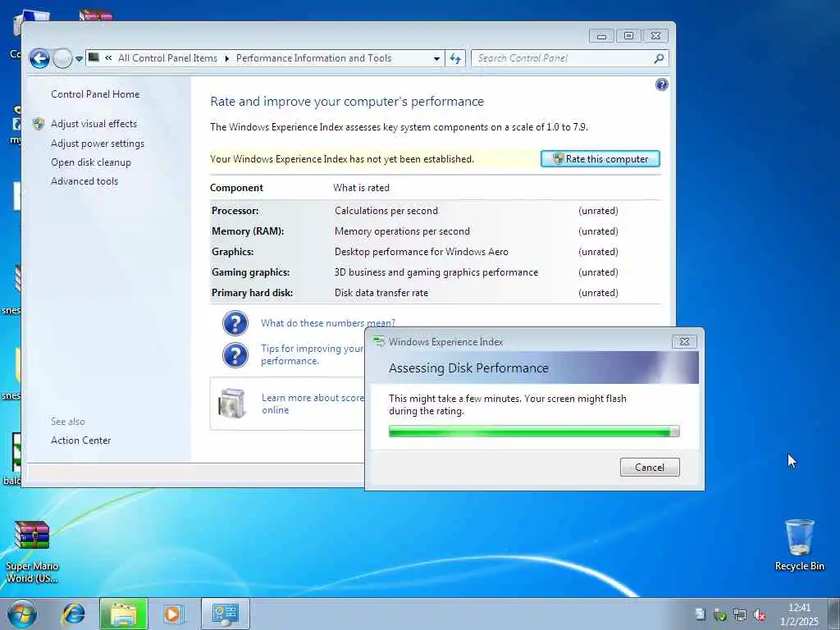Image resolution: width=840 pixels, height=630 pixels.
Task: Maximize the Control Panel window
Action: coord(628,36)
